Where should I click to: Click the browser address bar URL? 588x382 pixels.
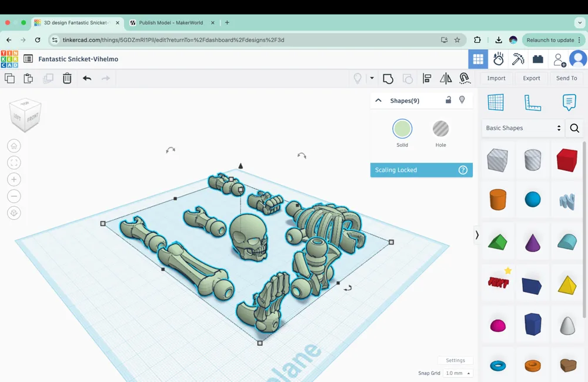173,40
